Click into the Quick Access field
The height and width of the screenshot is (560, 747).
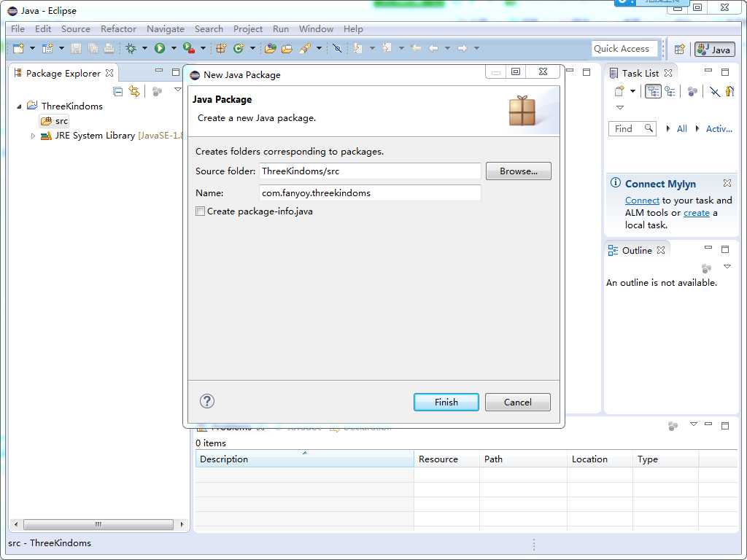point(624,49)
